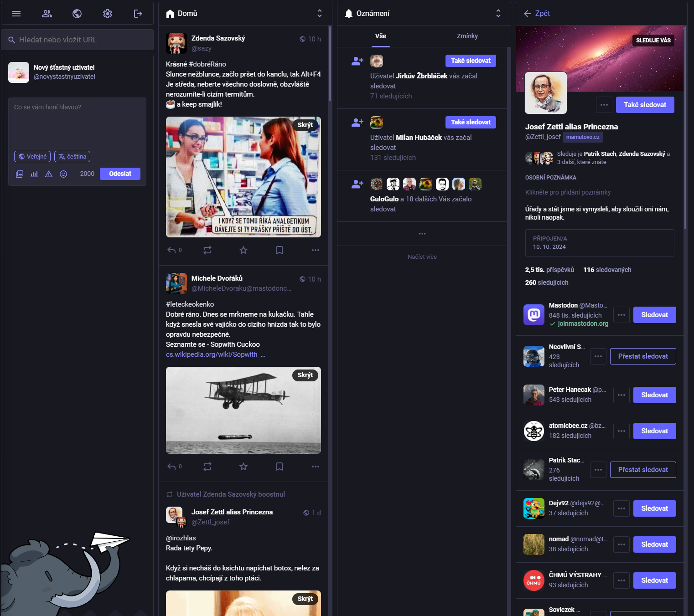Click the search or paste URL field
The height and width of the screenshot is (616, 694).
[78, 40]
